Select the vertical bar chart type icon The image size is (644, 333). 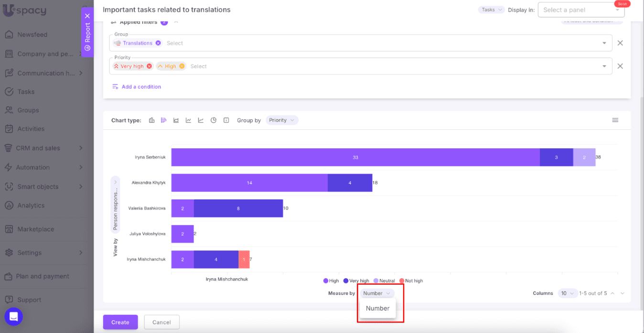coord(151,120)
